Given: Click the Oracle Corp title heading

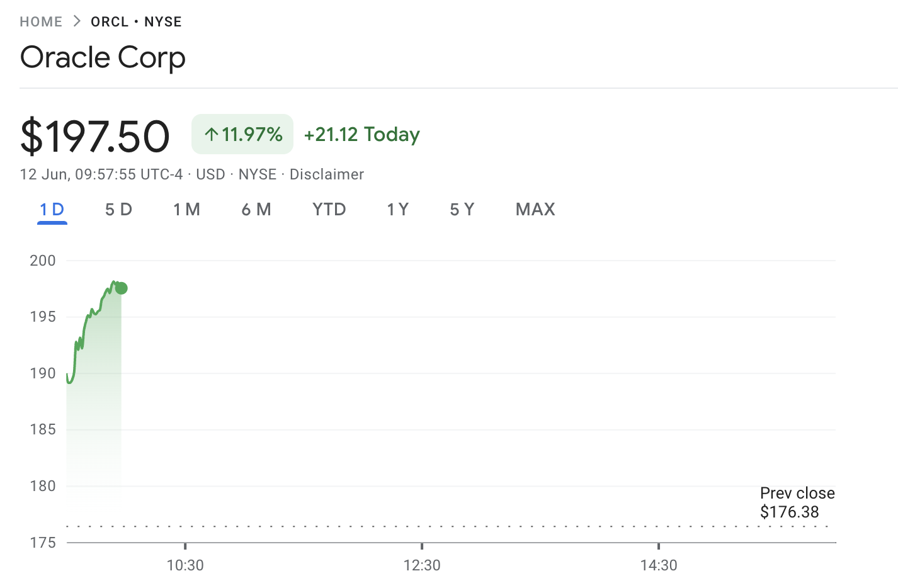Looking at the screenshot, I should tap(103, 58).
